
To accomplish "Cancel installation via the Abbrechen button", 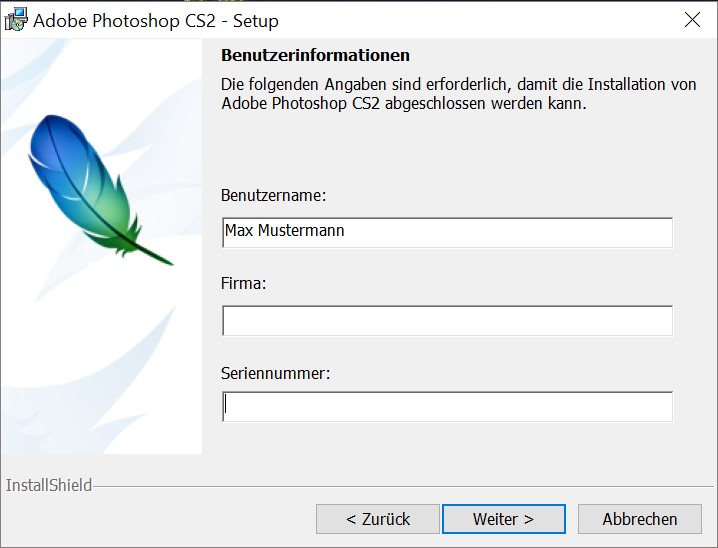I will point(640,519).
